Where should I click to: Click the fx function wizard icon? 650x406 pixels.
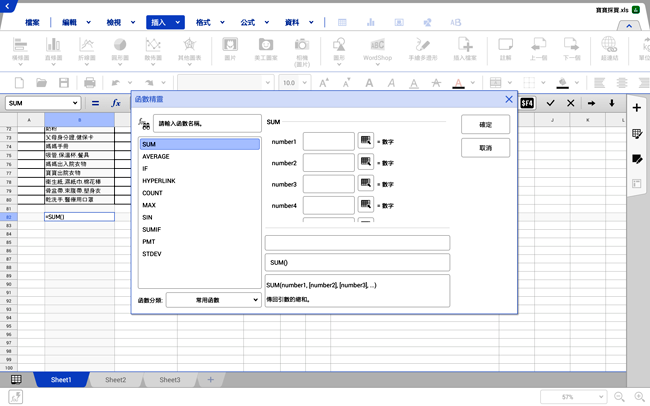coord(116,103)
